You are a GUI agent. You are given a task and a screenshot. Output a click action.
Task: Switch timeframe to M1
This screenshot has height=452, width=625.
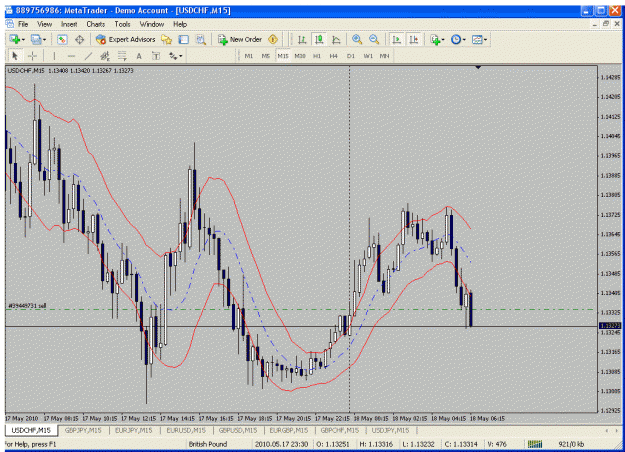[249, 56]
